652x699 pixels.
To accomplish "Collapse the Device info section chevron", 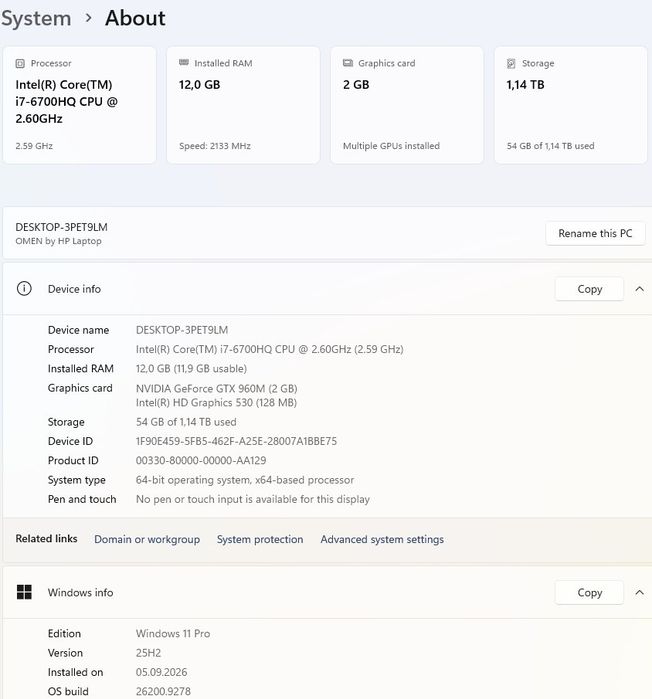I will pyautogui.click(x=640, y=289).
